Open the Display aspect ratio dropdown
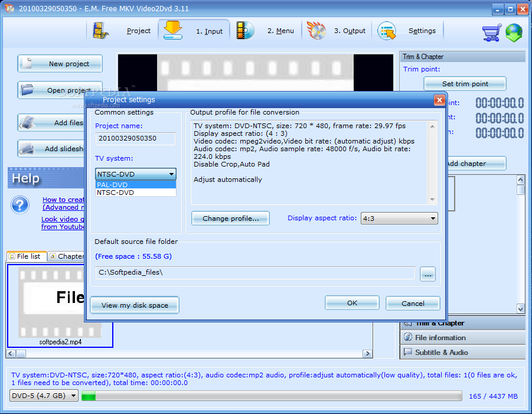The height and width of the screenshot is (414, 532). 399,219
